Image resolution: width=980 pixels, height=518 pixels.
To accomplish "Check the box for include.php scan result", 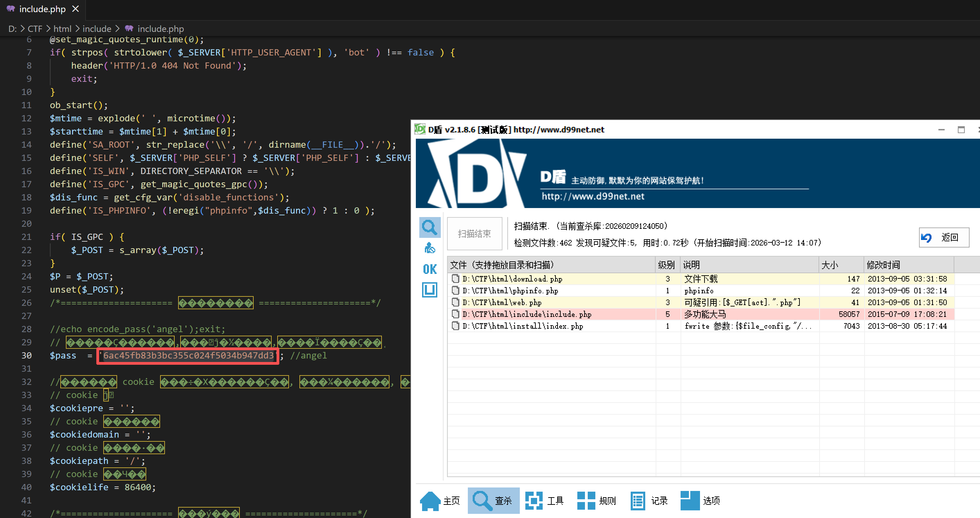I will tap(455, 314).
